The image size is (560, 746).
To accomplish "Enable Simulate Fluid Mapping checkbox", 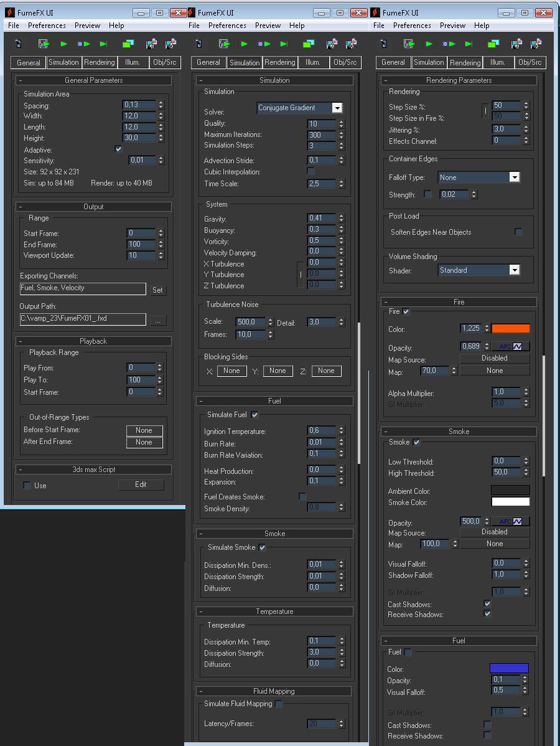I will click(x=279, y=704).
